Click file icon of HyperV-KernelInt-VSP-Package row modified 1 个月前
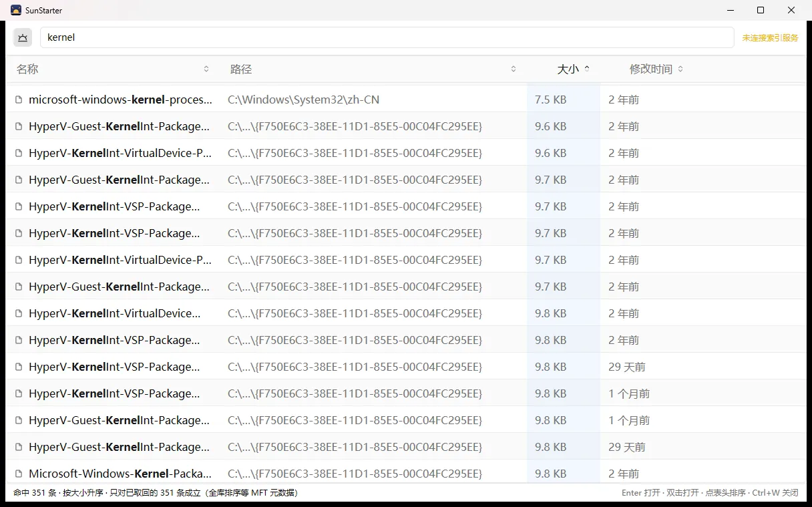The image size is (812, 507). click(x=19, y=393)
